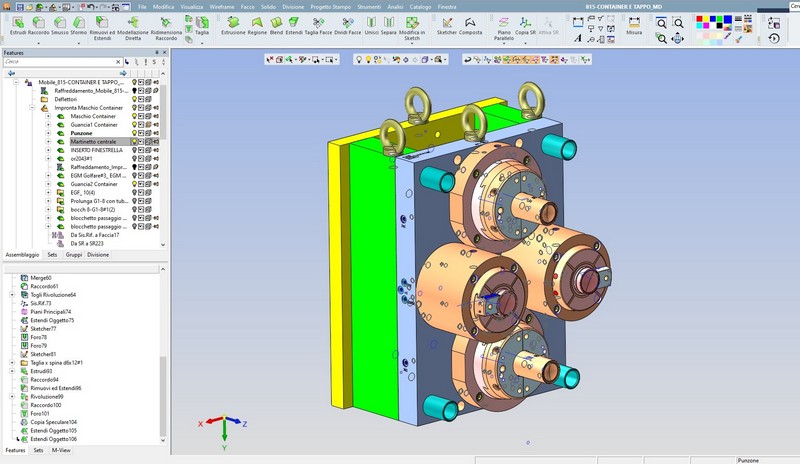Expand the Rivoluzione99 feature node
The image size is (800, 464).
click(x=12, y=396)
